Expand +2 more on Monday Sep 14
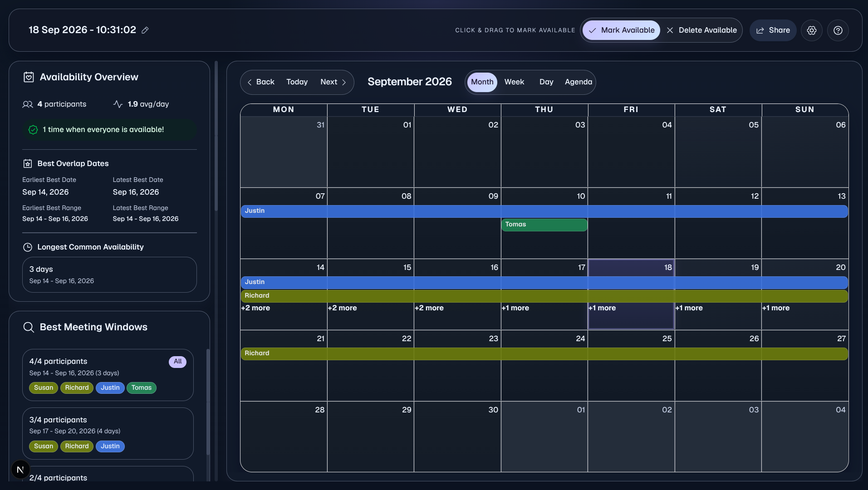868x490 pixels. [255, 308]
